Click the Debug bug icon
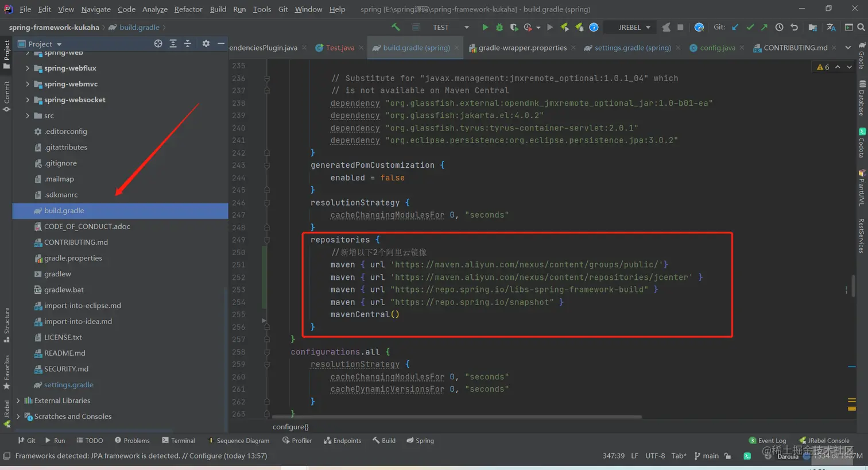Viewport: 868px width, 470px height. [499, 27]
